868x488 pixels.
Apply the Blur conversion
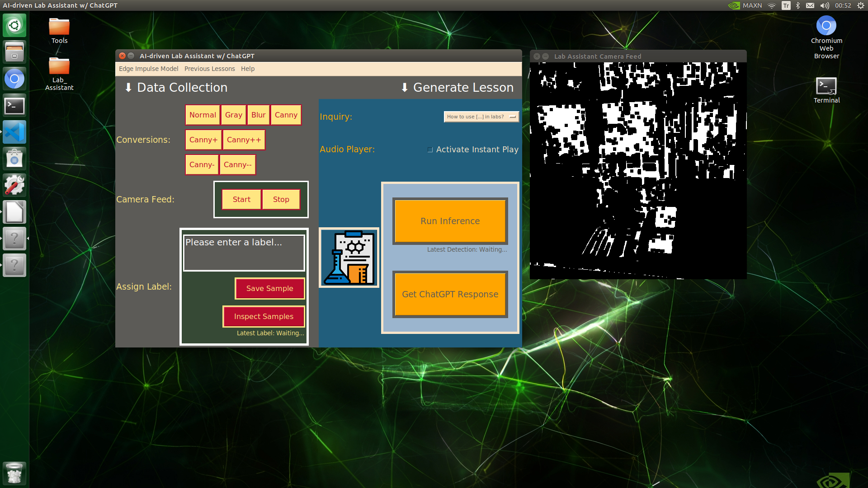[x=258, y=115]
